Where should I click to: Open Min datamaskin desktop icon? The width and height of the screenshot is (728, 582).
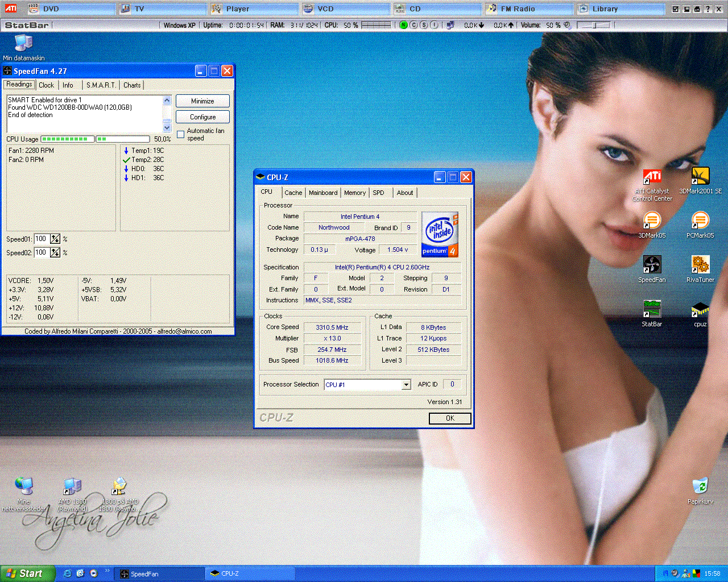coord(23,47)
